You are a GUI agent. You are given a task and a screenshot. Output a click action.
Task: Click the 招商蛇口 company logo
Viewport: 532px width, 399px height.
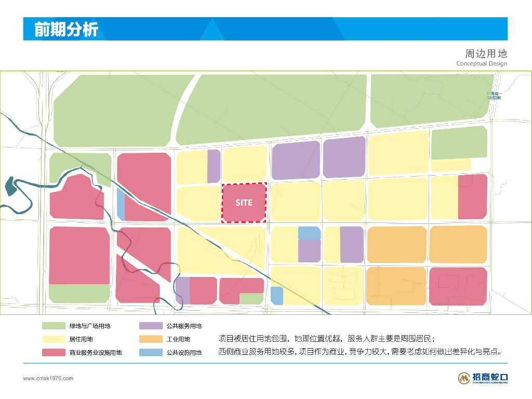pyautogui.click(x=483, y=378)
